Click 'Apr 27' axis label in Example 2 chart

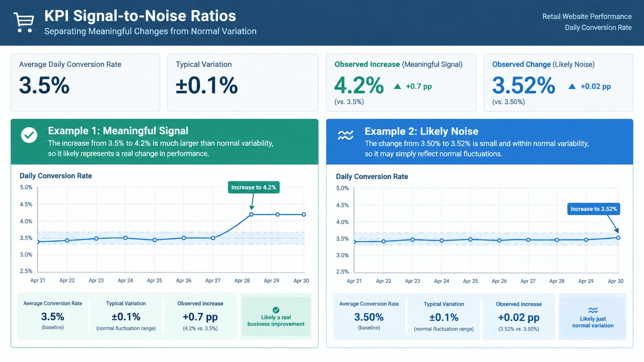tap(528, 281)
